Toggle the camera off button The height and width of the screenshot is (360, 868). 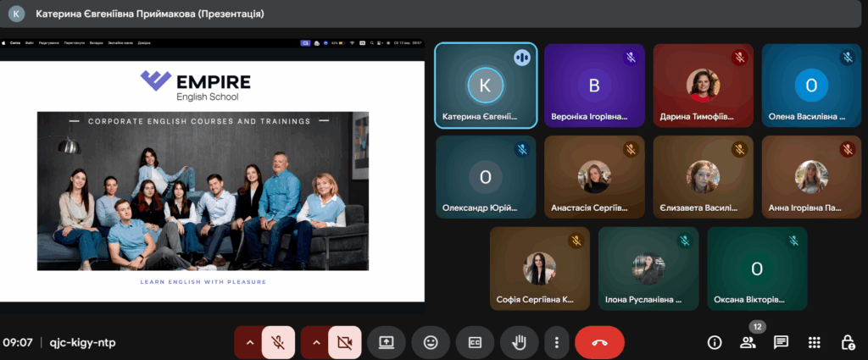[344, 342]
